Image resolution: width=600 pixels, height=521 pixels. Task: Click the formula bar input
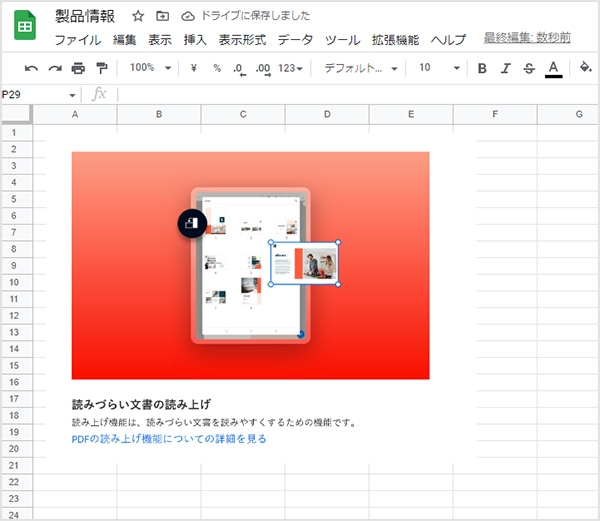(358, 94)
